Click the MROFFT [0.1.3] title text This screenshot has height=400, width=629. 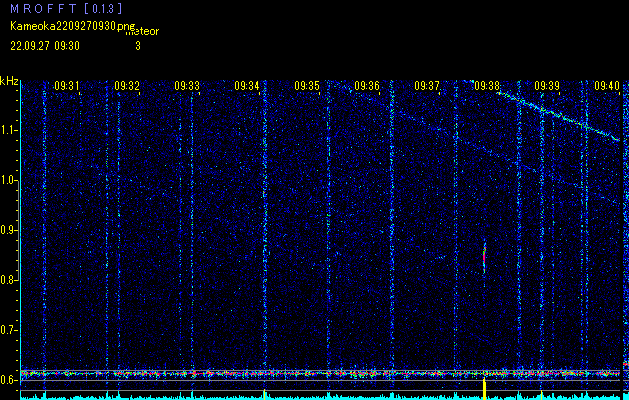(66, 9)
